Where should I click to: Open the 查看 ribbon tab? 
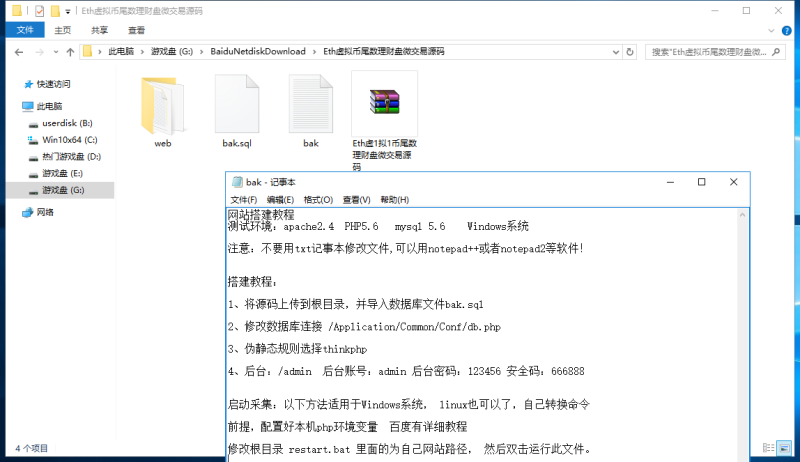tap(136, 30)
